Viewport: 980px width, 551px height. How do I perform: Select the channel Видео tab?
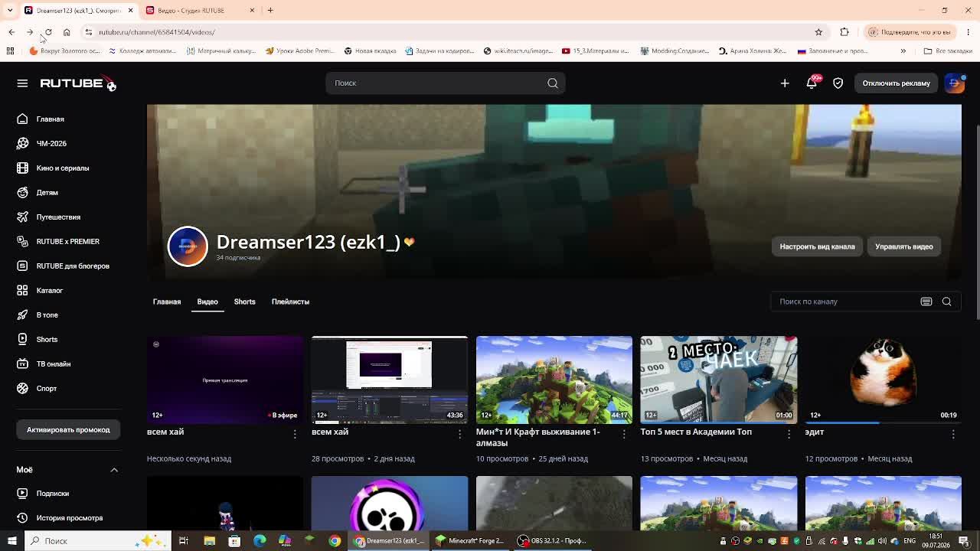[x=207, y=302]
